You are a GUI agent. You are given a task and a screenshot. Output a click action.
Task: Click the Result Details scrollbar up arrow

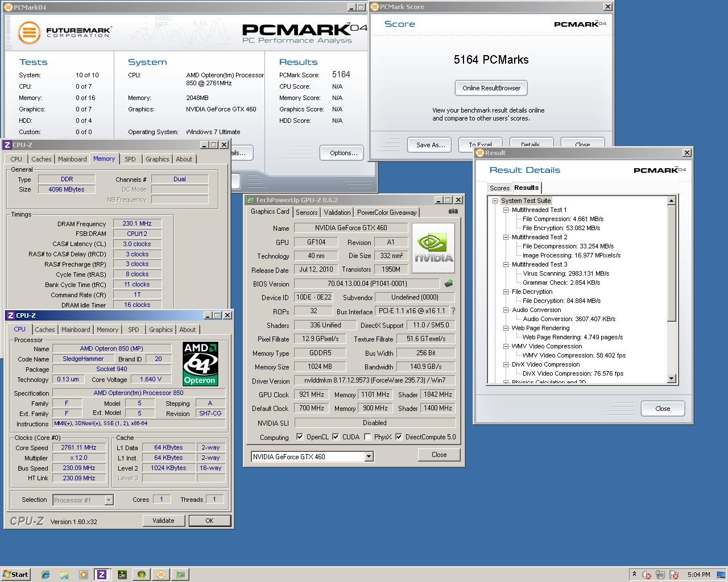[x=671, y=201]
